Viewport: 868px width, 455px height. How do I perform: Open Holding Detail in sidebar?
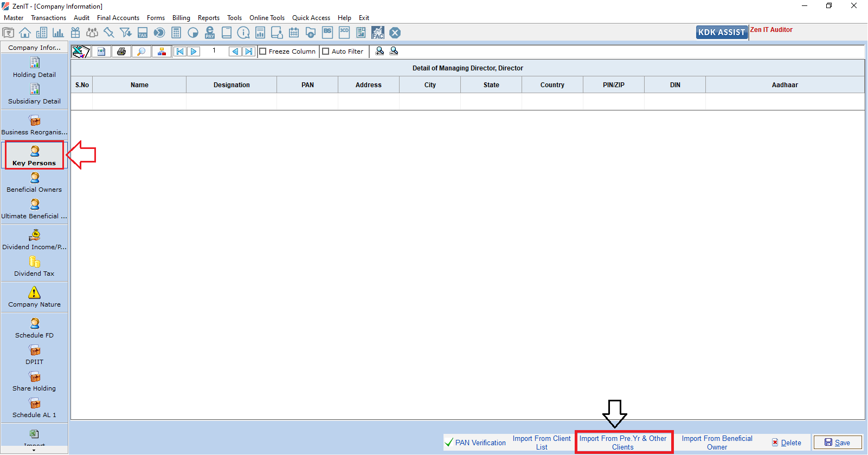tap(34, 68)
